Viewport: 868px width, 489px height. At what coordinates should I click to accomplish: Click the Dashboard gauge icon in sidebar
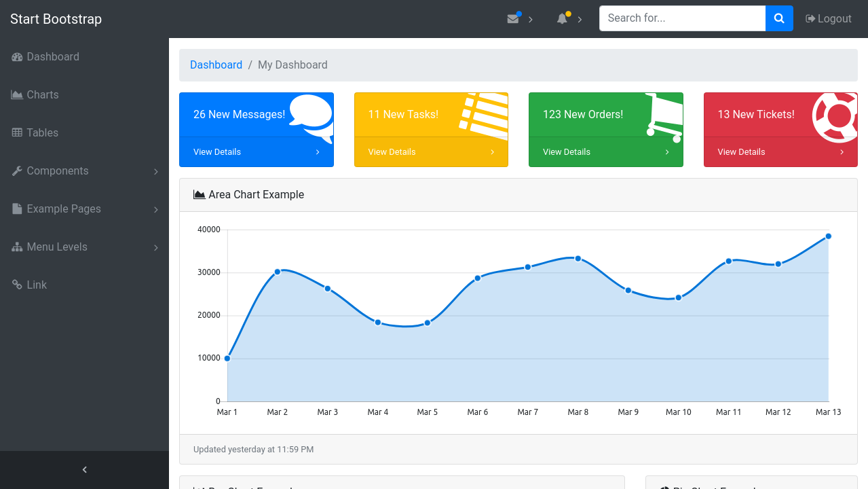pos(17,57)
